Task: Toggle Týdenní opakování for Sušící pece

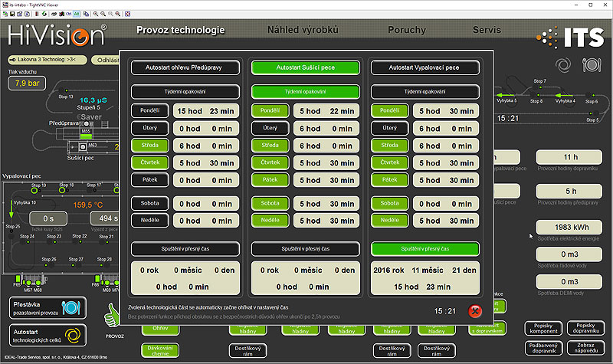Action: (306, 92)
